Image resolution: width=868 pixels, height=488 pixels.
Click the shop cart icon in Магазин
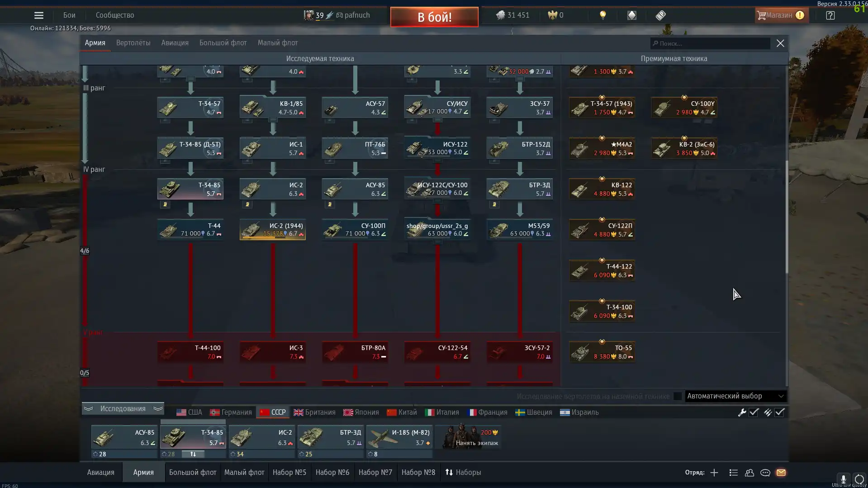[x=762, y=15]
